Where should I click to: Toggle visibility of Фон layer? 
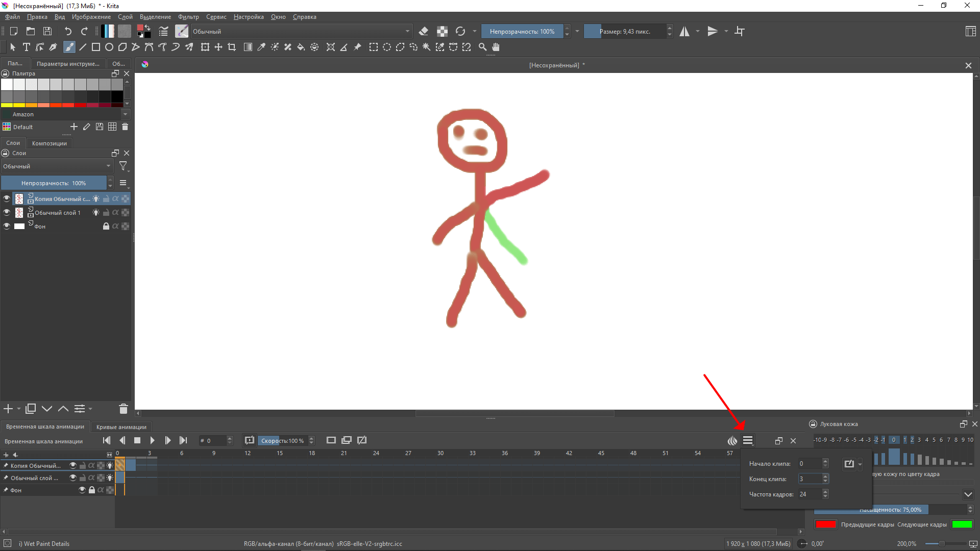6,226
